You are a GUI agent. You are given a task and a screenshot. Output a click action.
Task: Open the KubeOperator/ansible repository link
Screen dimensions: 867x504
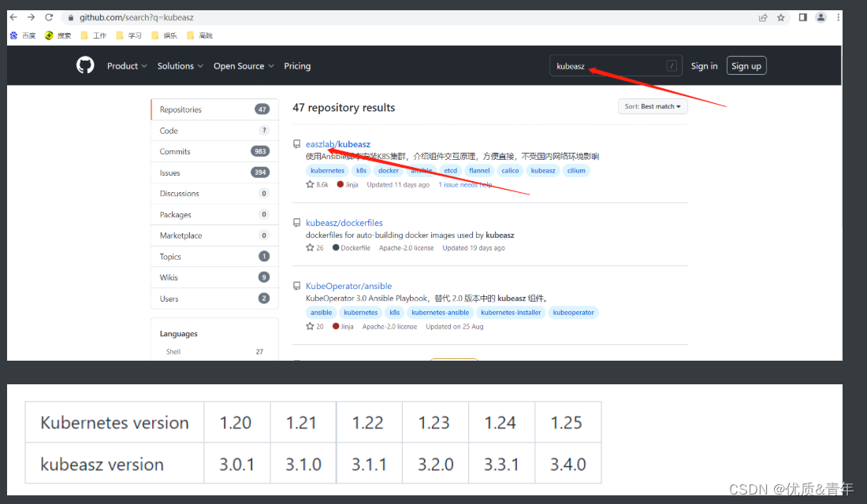348,286
